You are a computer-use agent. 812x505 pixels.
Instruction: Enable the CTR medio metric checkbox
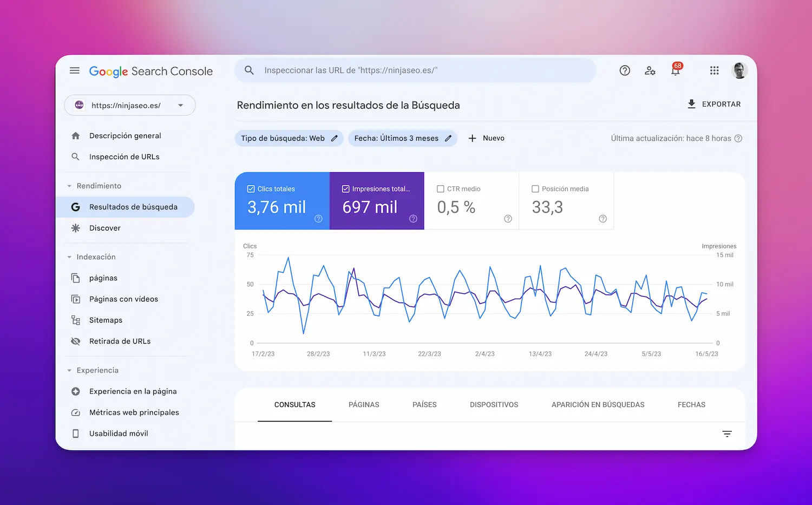(x=440, y=188)
